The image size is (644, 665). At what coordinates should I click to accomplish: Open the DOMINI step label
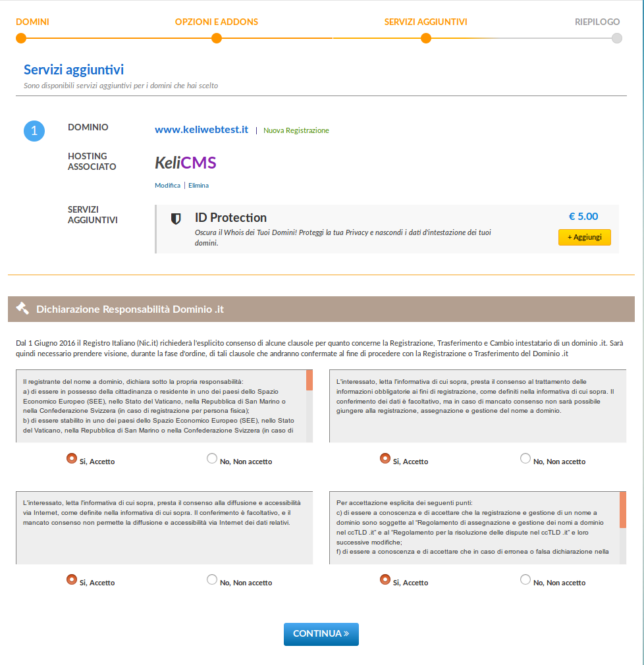[x=33, y=22]
